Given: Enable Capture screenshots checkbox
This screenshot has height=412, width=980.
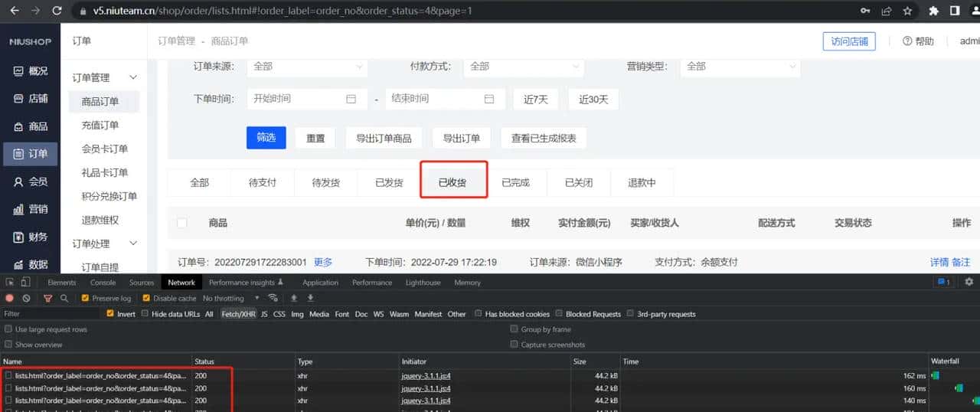Looking at the screenshot, I should 514,345.
